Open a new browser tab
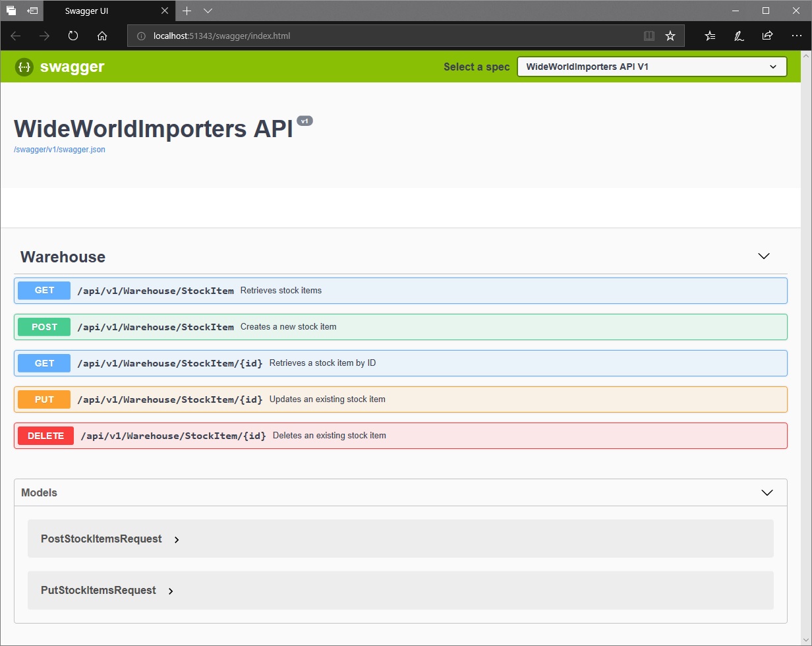Viewport: 812px width, 646px height. 187,11
